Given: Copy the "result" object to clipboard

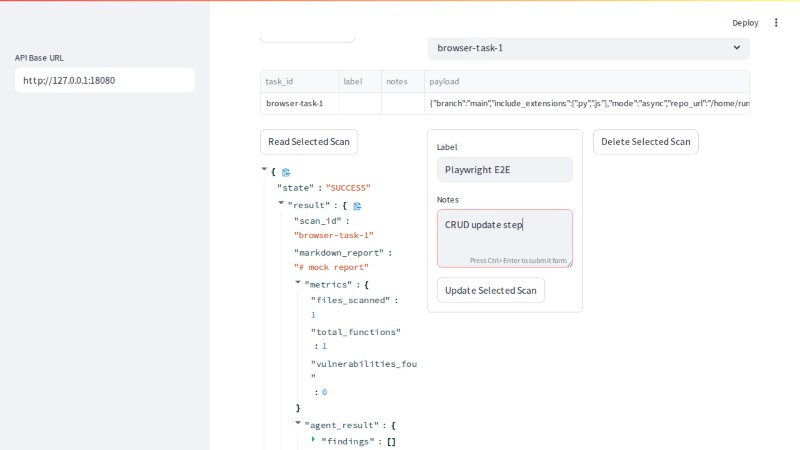Looking at the screenshot, I should tap(357, 206).
